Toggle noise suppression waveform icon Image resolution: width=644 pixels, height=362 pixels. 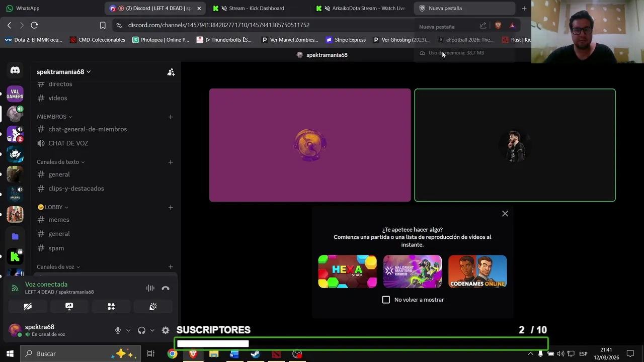tap(150, 288)
